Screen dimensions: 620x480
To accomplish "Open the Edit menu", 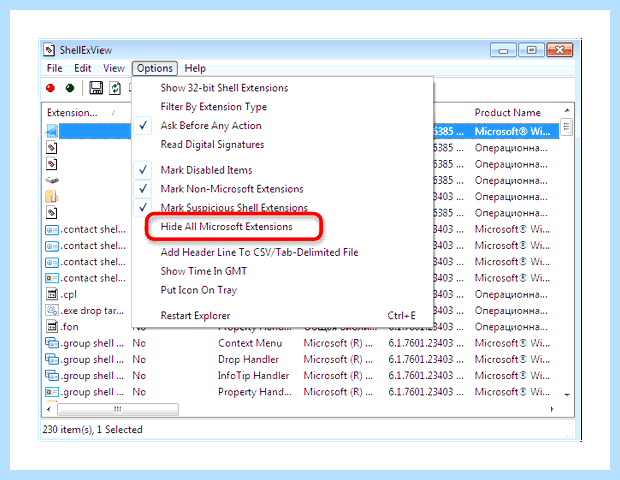I will [83, 68].
